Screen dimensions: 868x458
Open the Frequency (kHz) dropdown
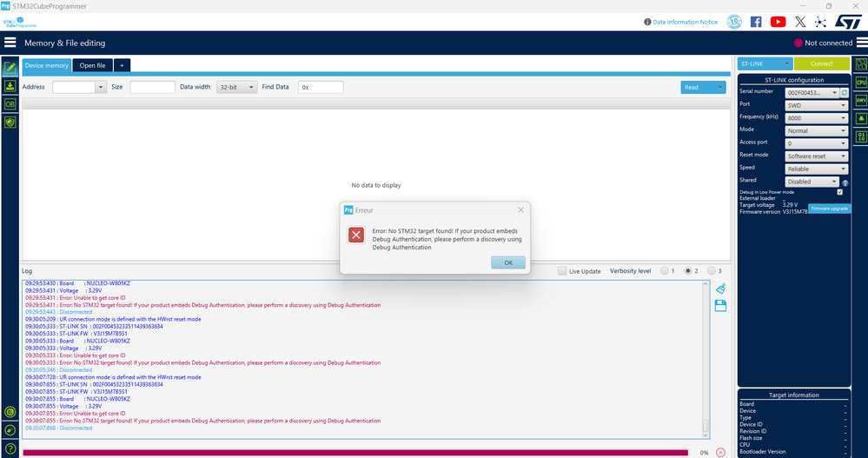[x=817, y=118]
